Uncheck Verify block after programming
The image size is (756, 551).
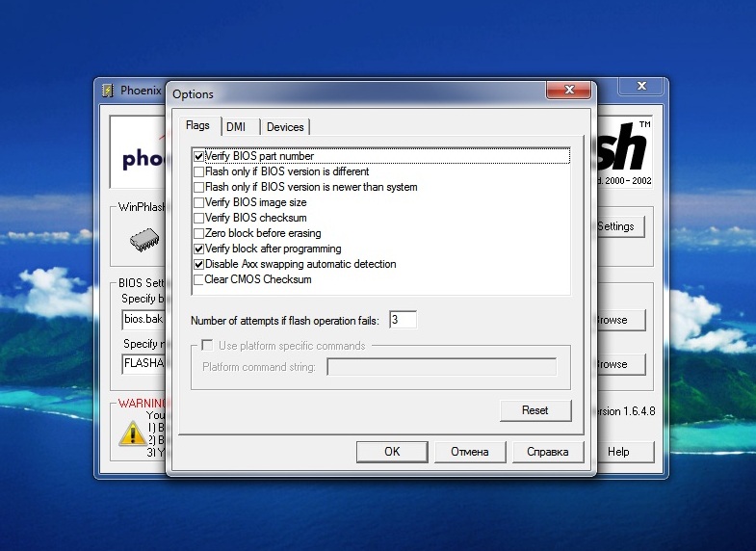pos(199,249)
